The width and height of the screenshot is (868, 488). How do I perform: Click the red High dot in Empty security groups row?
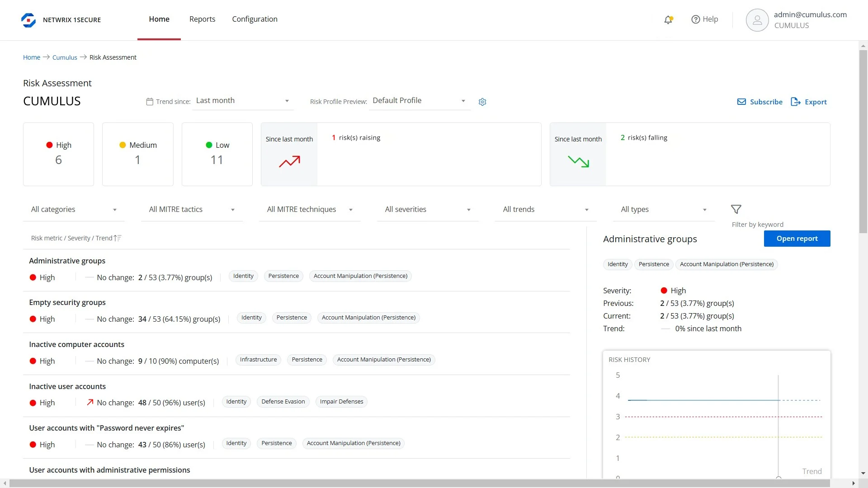33,319
